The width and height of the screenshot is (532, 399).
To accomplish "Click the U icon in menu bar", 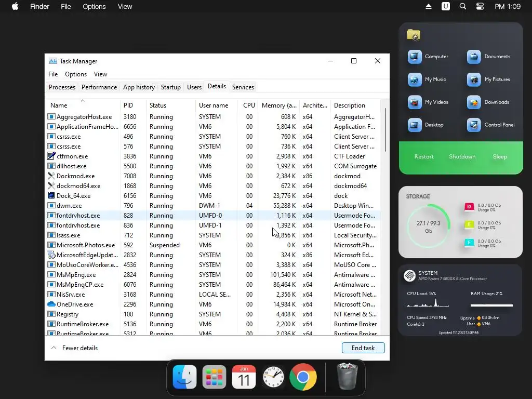I will pos(445,6).
